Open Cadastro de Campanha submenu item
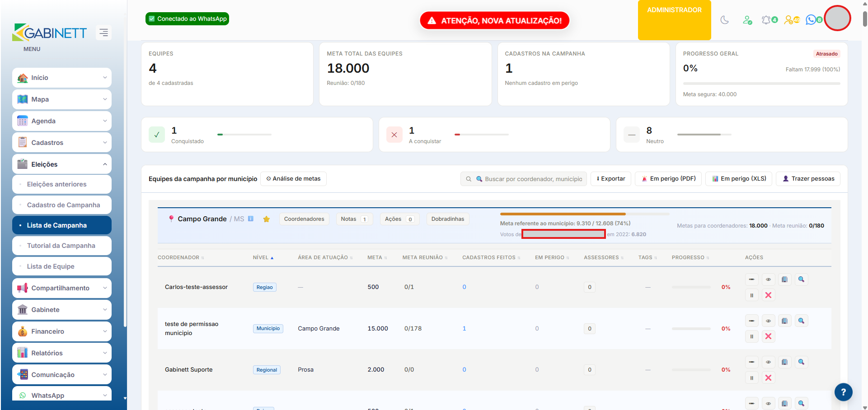The height and width of the screenshot is (410, 868). (x=62, y=205)
